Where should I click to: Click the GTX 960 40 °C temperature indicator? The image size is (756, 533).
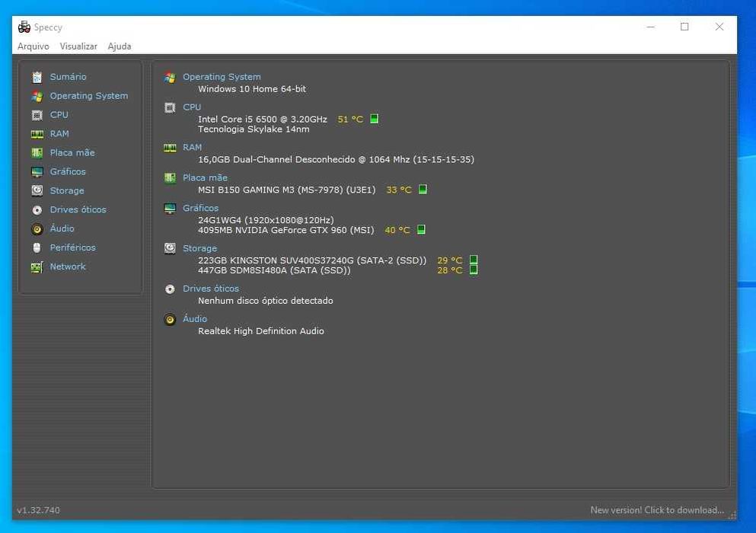(x=421, y=230)
